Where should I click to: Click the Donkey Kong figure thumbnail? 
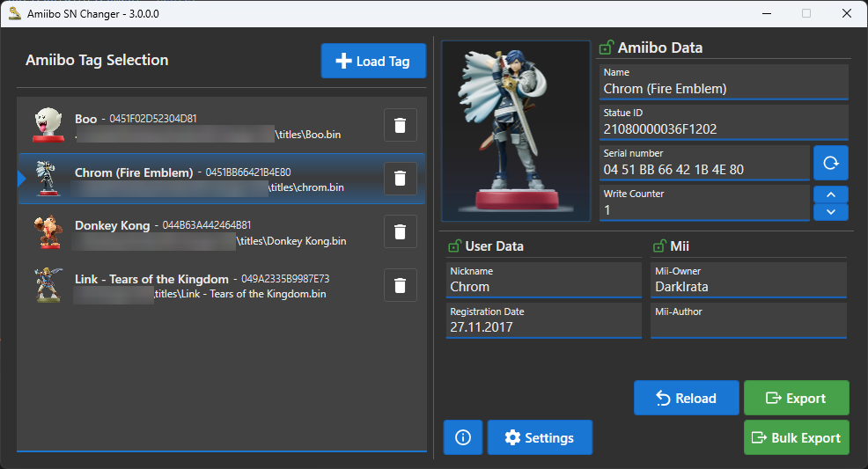(x=48, y=231)
